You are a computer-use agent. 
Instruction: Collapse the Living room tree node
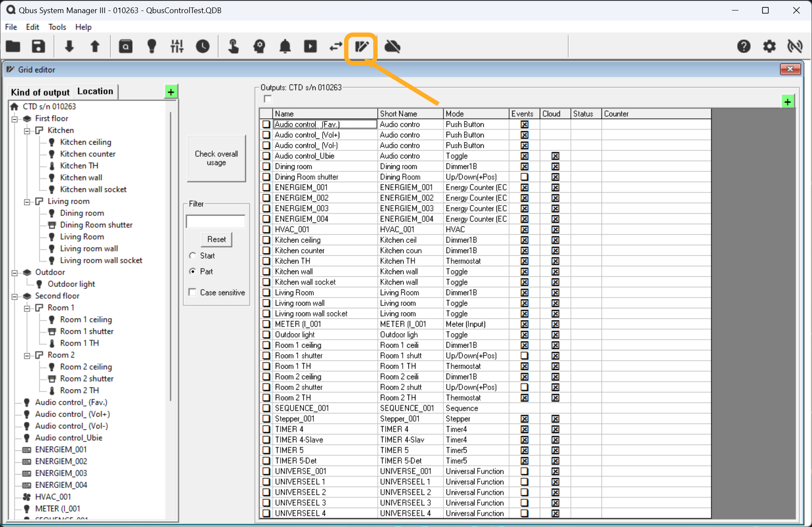27,202
